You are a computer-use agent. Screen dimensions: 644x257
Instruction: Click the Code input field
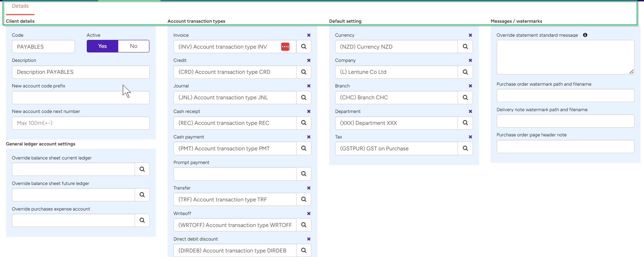[43, 47]
